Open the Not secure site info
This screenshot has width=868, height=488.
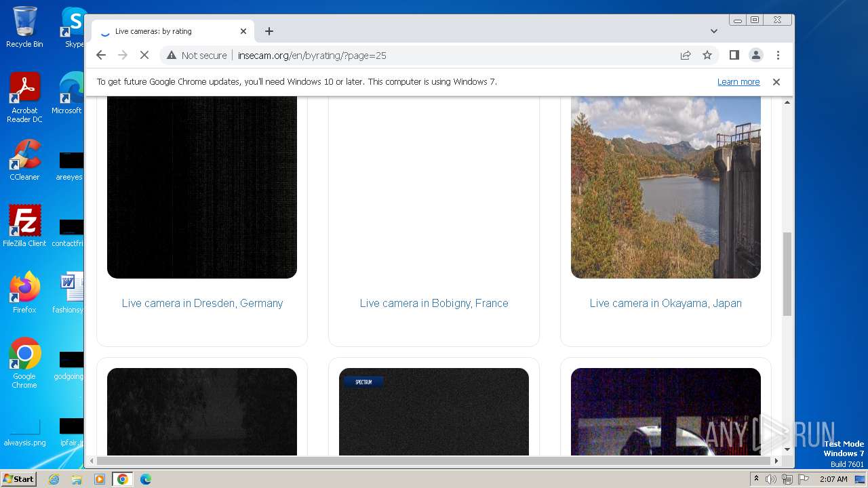197,56
